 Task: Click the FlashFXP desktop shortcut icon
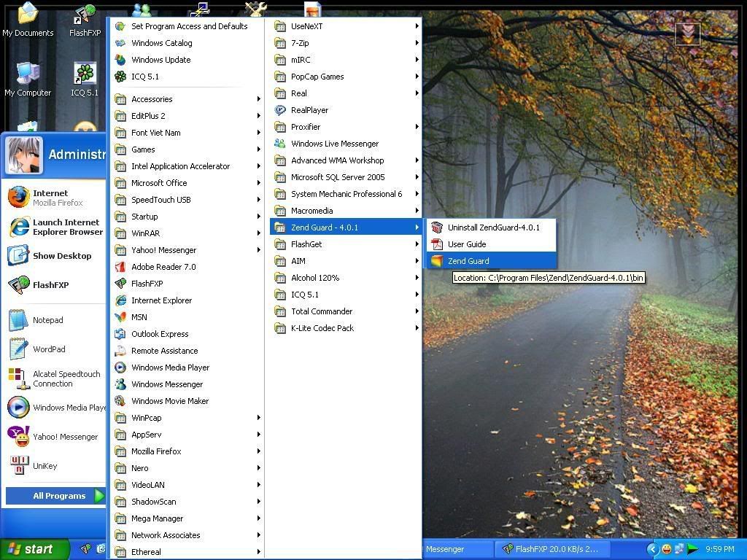[85, 15]
